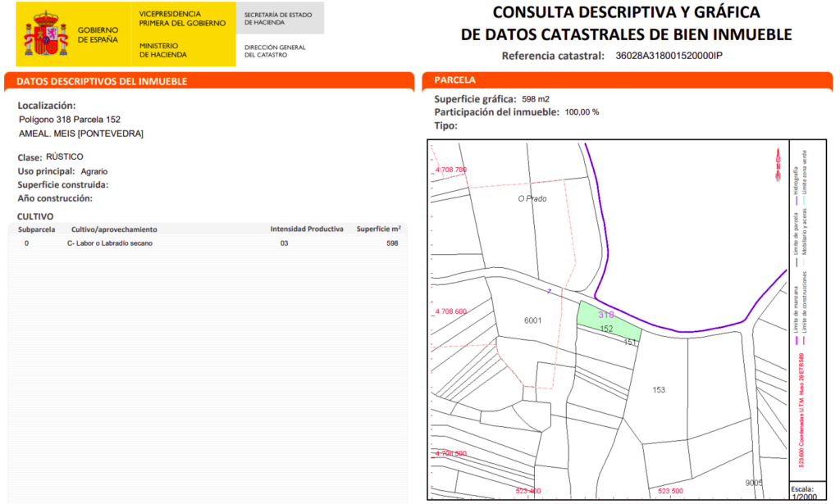Select cadastral reference 36028A318001520000IP
Screen dimensions: 840x504
(x=669, y=56)
